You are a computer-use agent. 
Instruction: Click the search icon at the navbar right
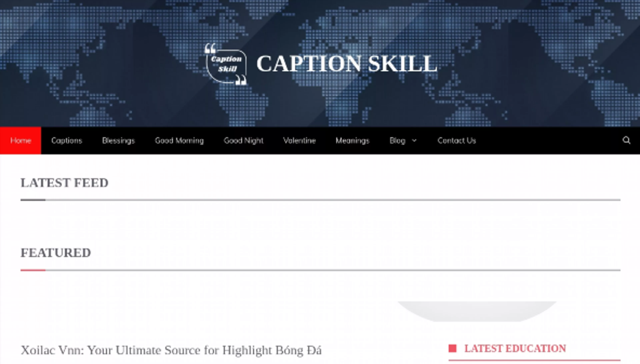(x=626, y=140)
